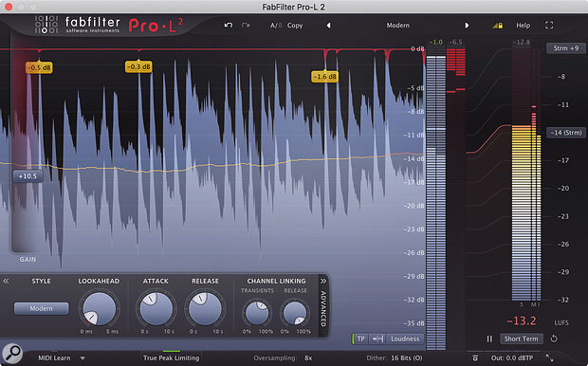Adjust the Out: 0.0 dBTP value
Image resolution: width=588 pixels, height=366 pixels.
click(x=512, y=358)
